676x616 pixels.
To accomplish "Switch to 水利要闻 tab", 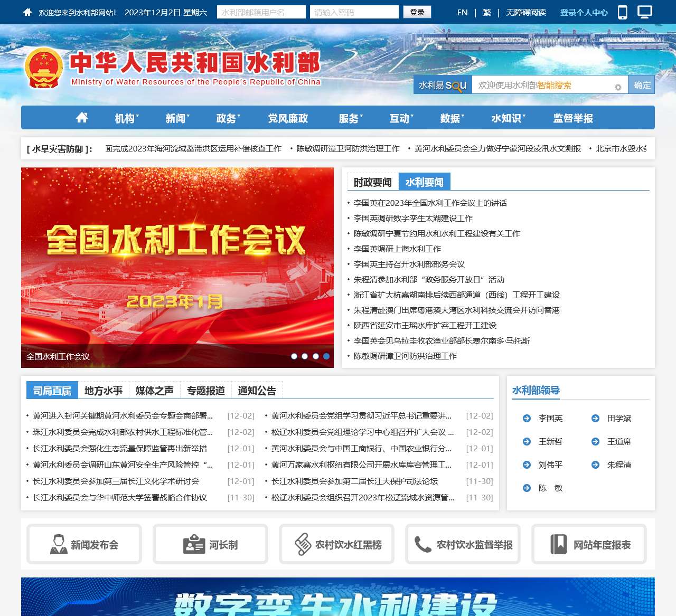I will 425,182.
